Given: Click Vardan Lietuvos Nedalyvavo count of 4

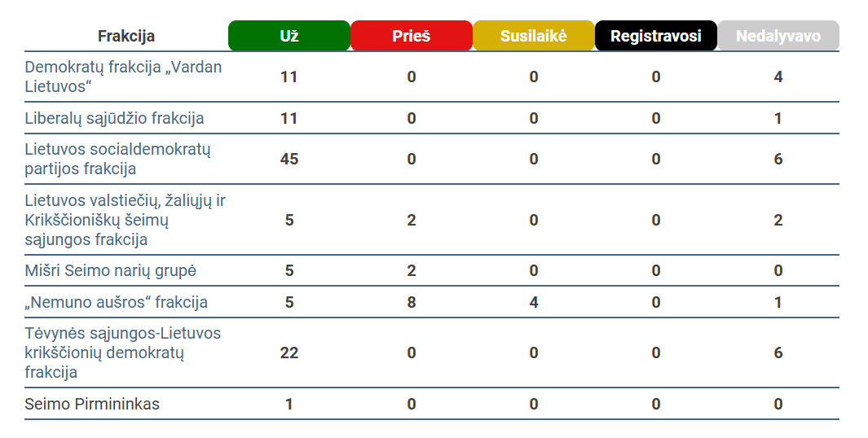Looking at the screenshot, I should [778, 77].
